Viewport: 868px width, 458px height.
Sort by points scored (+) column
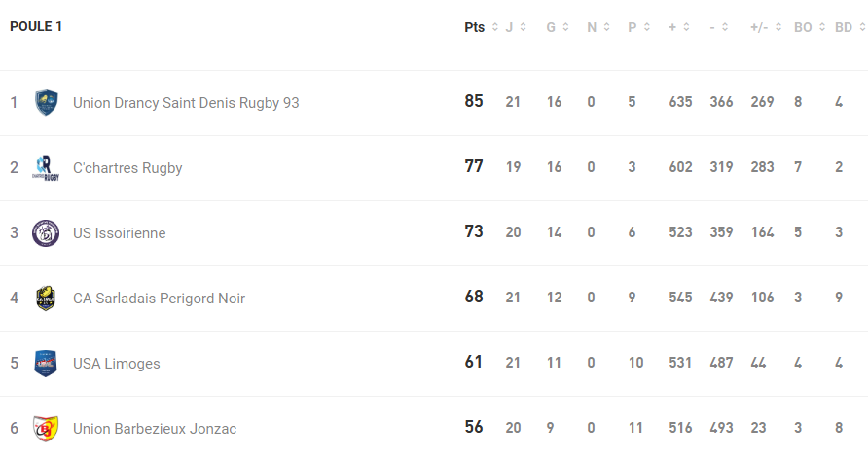678,27
